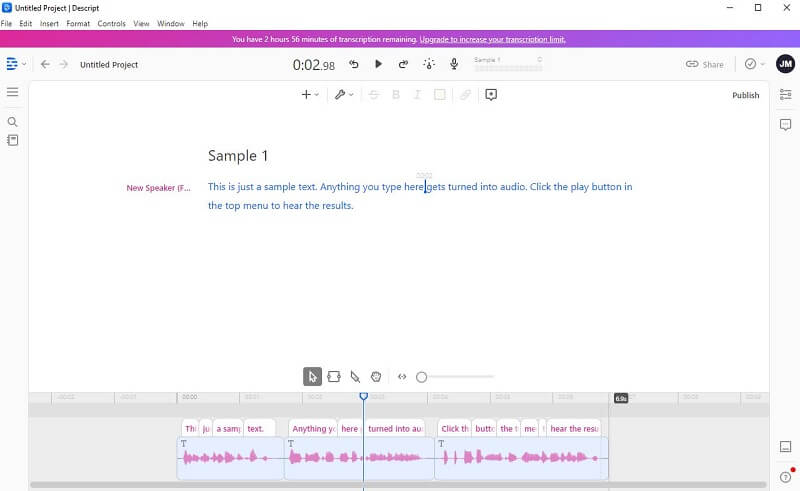Click the New Speaker label
Screen dimensions: 800x491
point(158,188)
